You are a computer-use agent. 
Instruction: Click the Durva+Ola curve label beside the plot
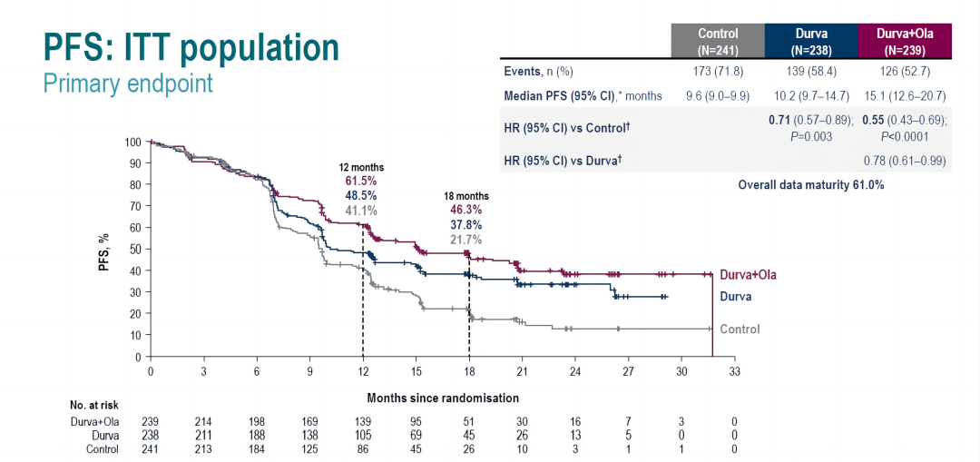tap(748, 275)
